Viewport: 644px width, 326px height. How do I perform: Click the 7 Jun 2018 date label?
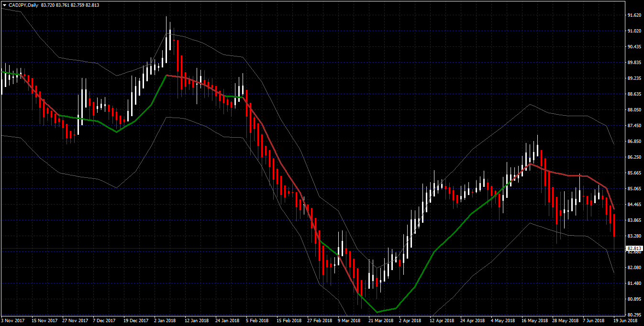pos(593,321)
